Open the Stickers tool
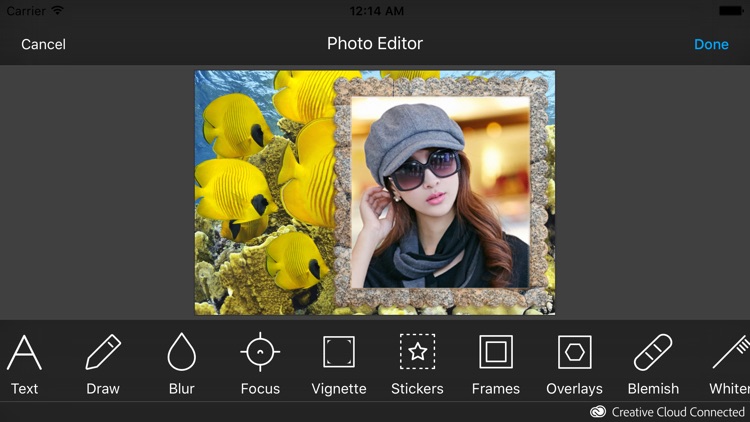 tap(418, 352)
